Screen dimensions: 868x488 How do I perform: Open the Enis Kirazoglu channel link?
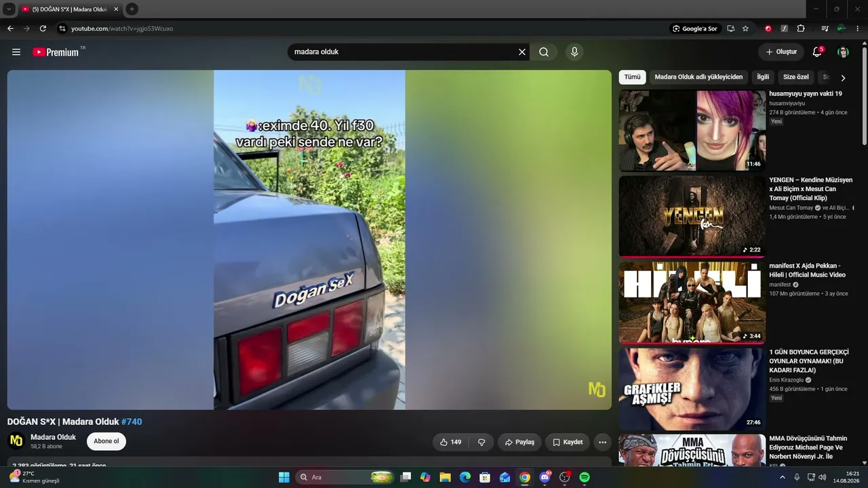(x=786, y=380)
